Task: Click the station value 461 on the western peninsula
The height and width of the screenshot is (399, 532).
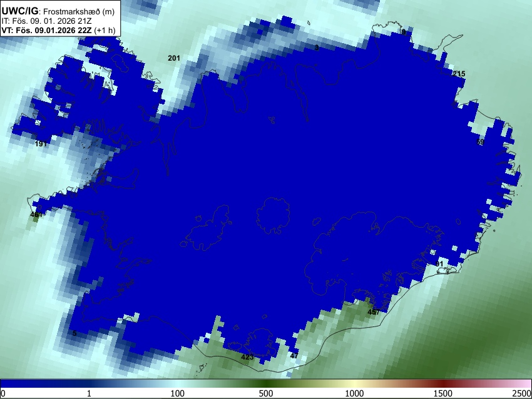Action: coord(36,215)
